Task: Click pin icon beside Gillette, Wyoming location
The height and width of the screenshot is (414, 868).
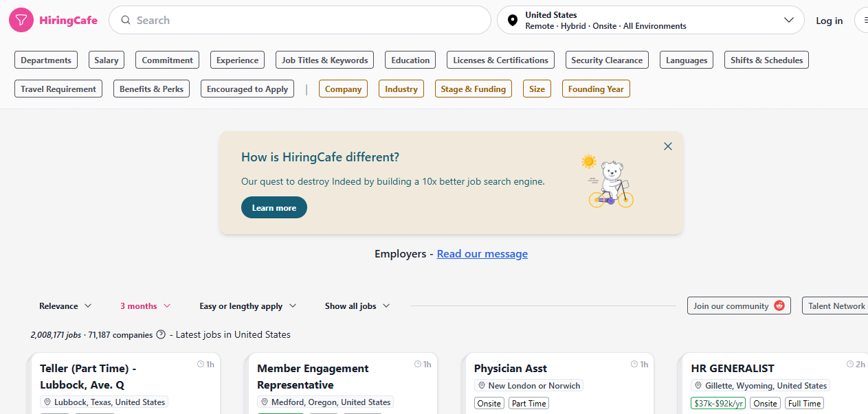Action: click(698, 386)
